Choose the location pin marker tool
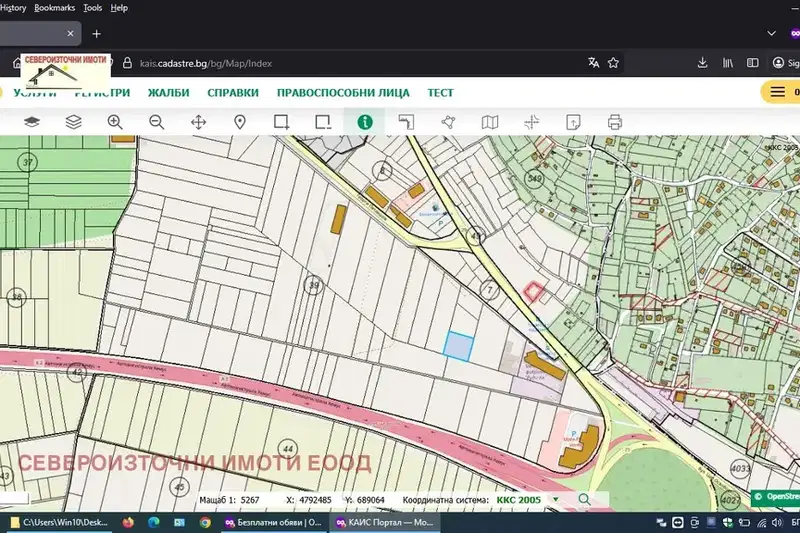The image size is (800, 533). [x=240, y=122]
